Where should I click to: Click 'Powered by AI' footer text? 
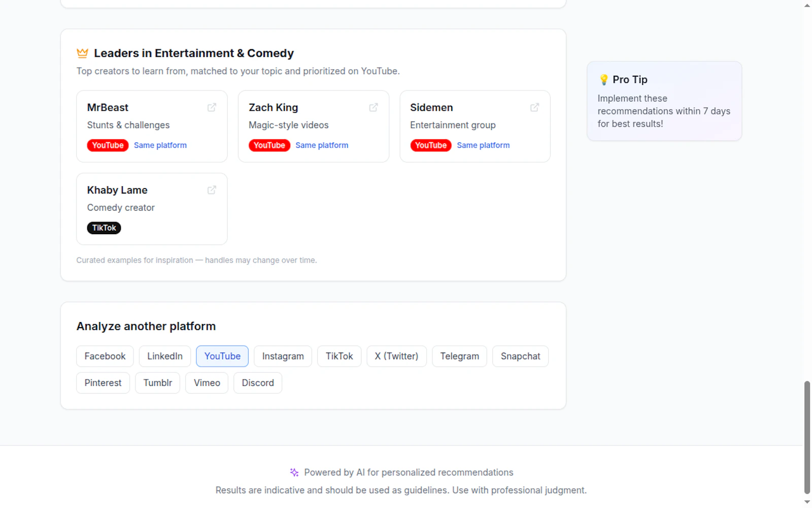pyautogui.click(x=409, y=472)
